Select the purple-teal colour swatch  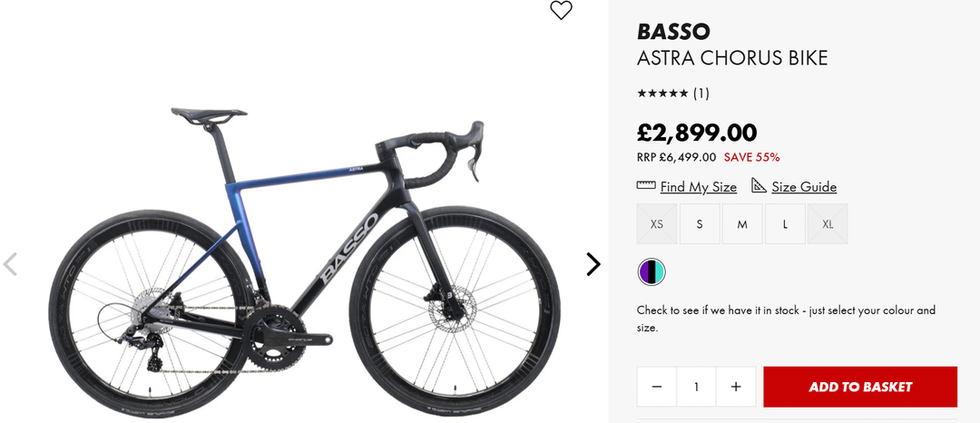coord(652,271)
